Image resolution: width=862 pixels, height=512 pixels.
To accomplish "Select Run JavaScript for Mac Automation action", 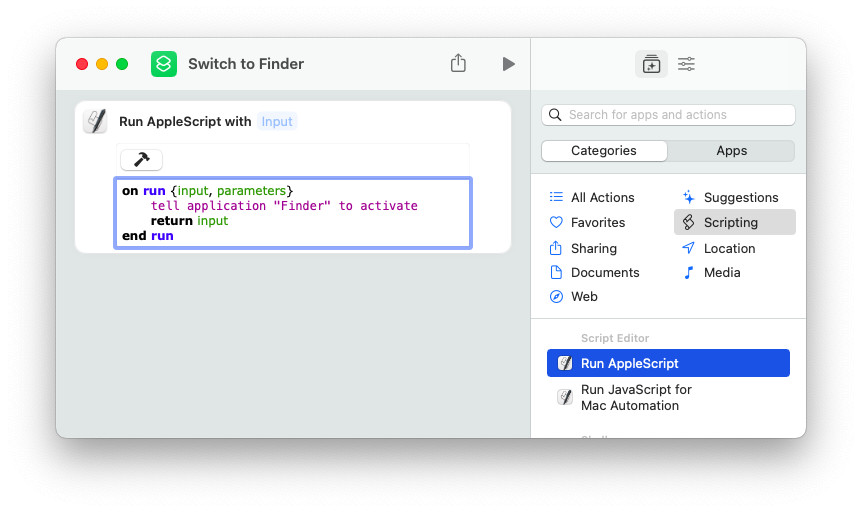I will (668, 398).
